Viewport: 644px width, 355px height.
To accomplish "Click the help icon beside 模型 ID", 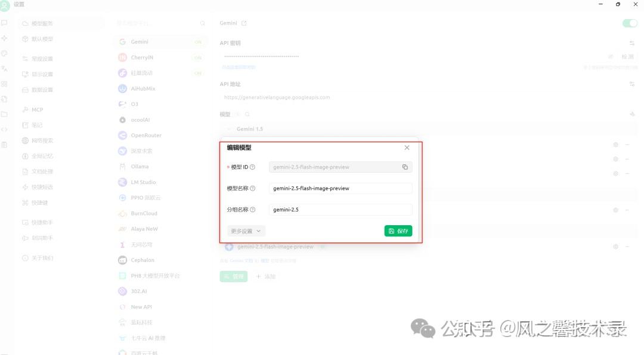I will (252, 167).
